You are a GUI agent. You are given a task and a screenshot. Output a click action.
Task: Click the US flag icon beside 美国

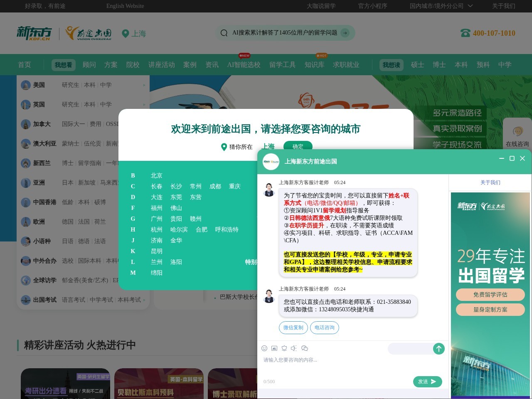(x=26, y=85)
